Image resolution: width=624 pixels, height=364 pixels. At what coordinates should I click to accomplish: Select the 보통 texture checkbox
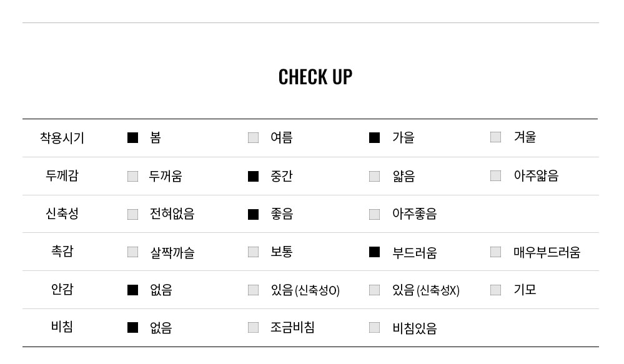pos(253,252)
